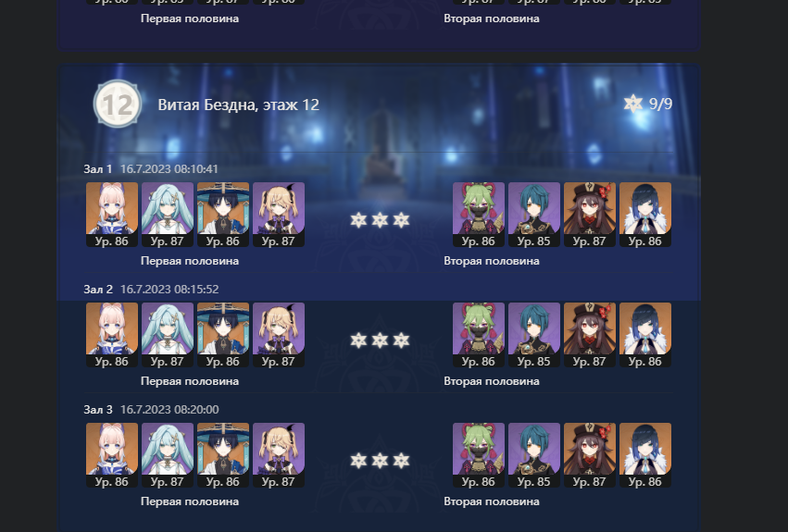Click the three-star icons for Зал 2

point(380,340)
